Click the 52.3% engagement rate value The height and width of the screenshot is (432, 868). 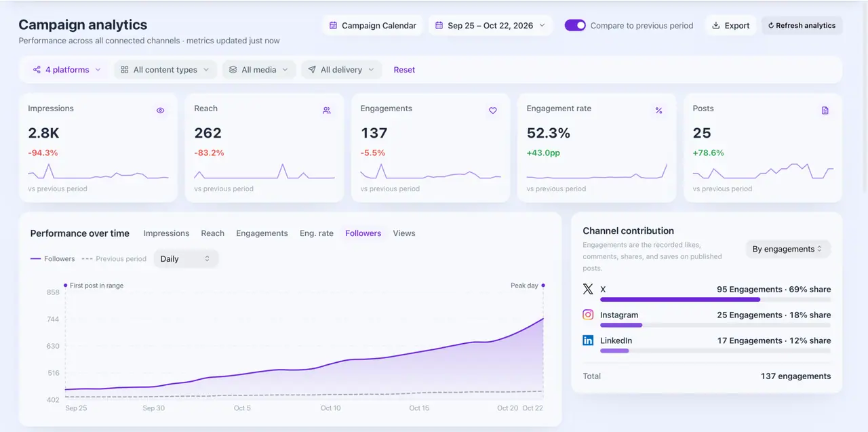tap(549, 133)
